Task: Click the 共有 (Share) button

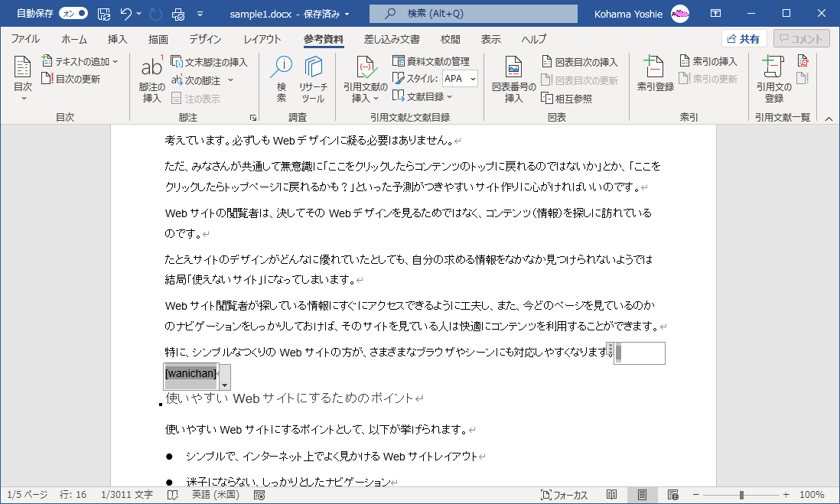Action: point(744,38)
